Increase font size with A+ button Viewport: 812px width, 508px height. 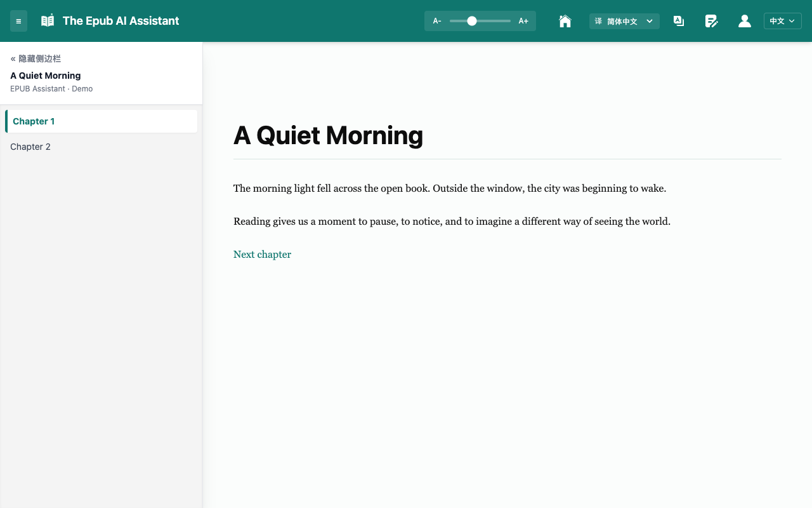pos(523,21)
